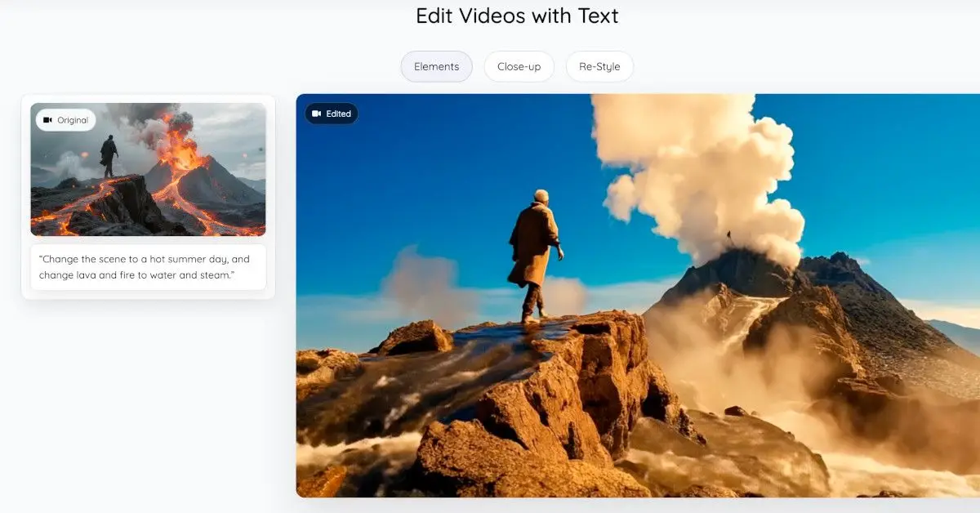Click the Edited video label badge

pos(332,114)
